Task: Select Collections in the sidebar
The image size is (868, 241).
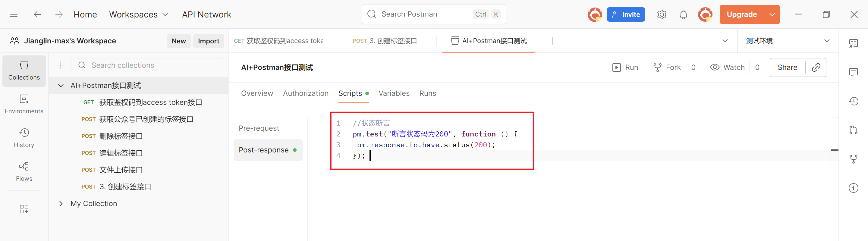Action: (x=24, y=71)
